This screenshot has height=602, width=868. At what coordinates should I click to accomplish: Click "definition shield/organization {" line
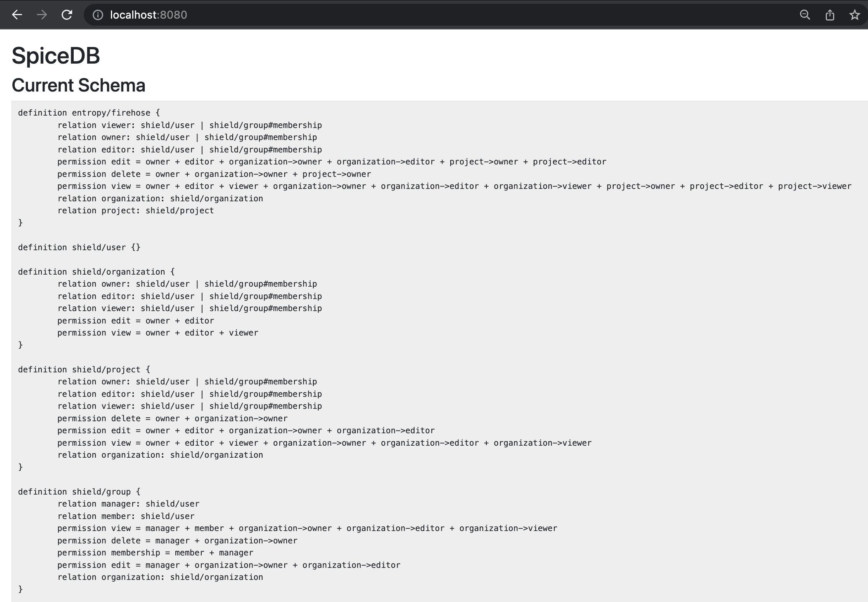click(96, 272)
